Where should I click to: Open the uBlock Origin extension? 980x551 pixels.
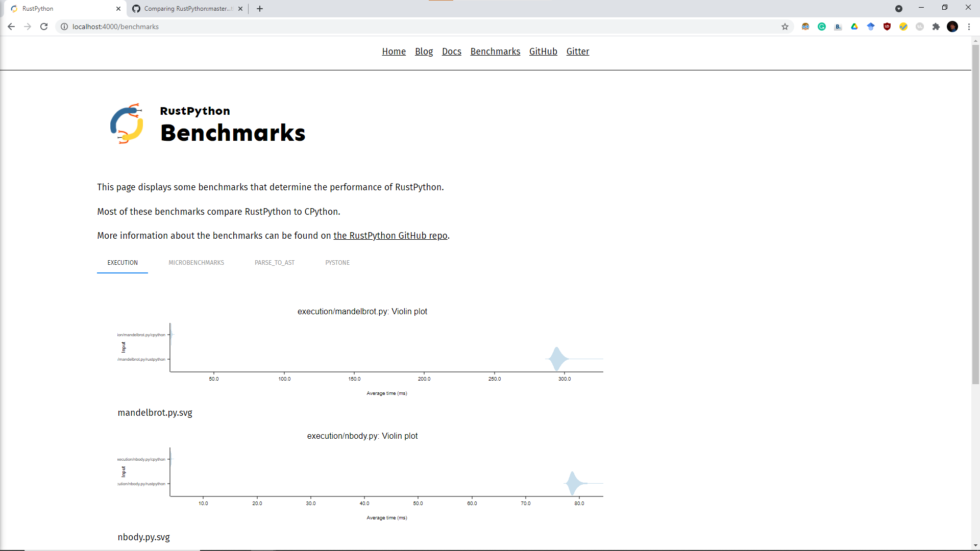(887, 27)
